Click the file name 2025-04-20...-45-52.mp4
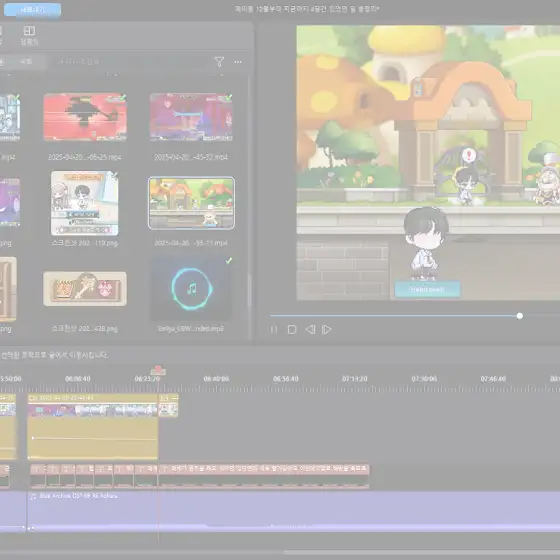Image resolution: width=560 pixels, height=560 pixels. tap(191, 157)
